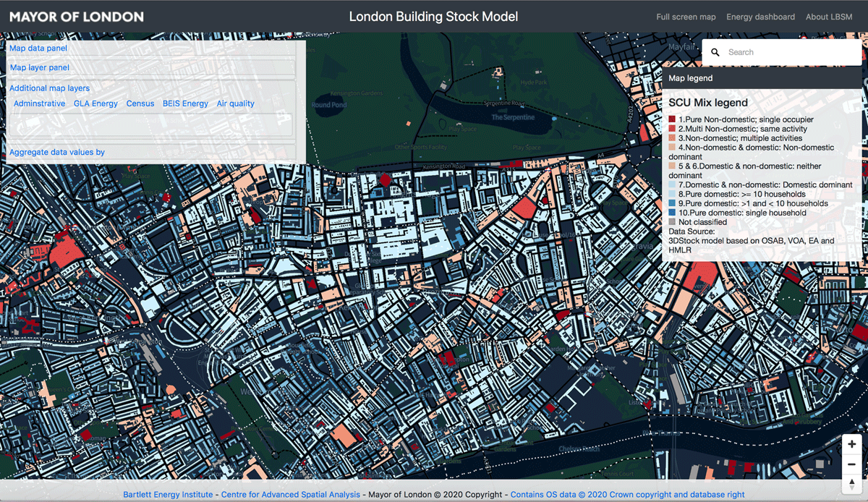The width and height of the screenshot is (868, 502).
Task: Open the About LBSM page
Action: (x=829, y=17)
